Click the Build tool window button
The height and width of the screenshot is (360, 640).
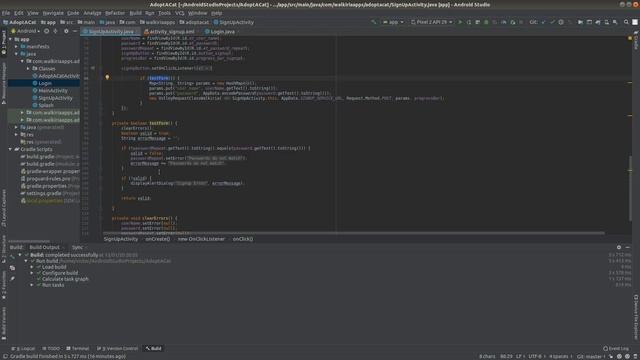click(154, 349)
